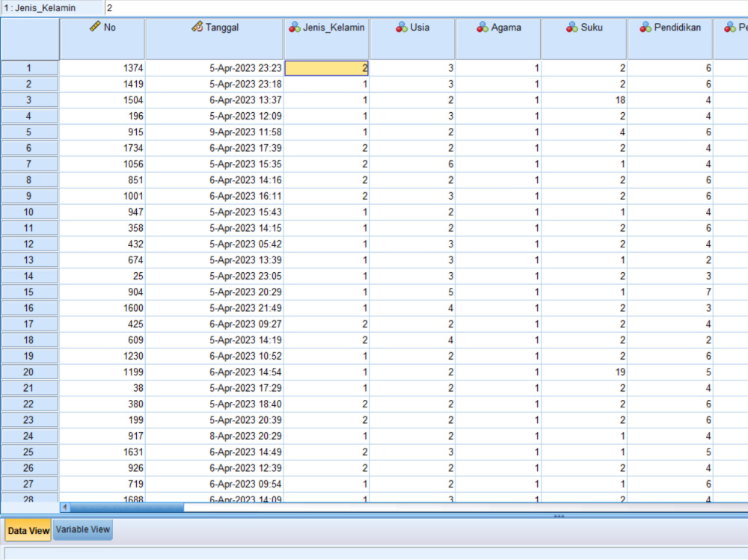The image size is (748, 560).
Task: Click No cell with value 1631
Action: 102,452
